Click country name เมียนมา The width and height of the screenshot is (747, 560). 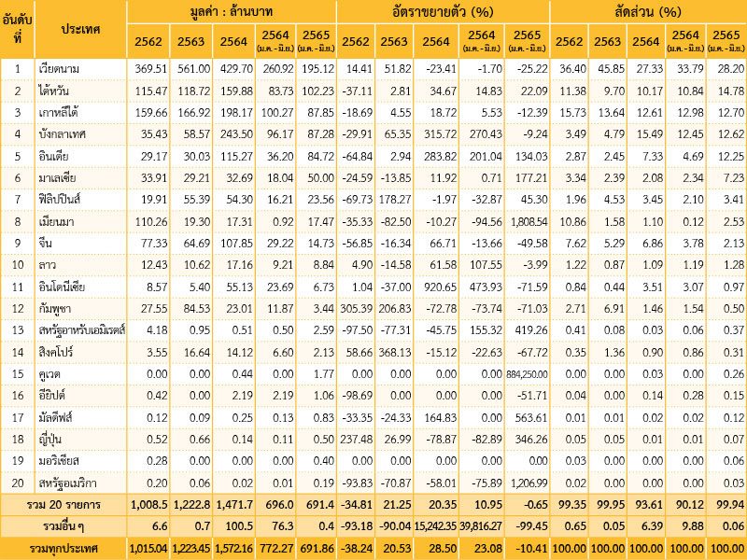(x=56, y=221)
